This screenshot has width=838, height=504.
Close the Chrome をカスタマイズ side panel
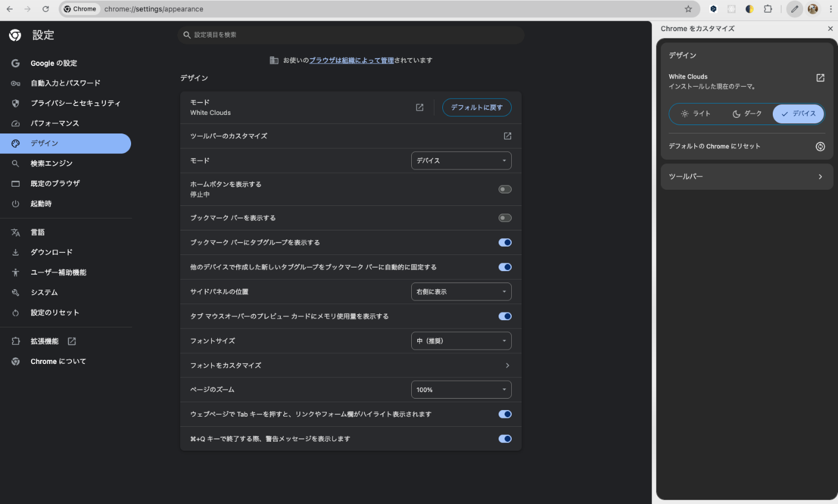(830, 29)
